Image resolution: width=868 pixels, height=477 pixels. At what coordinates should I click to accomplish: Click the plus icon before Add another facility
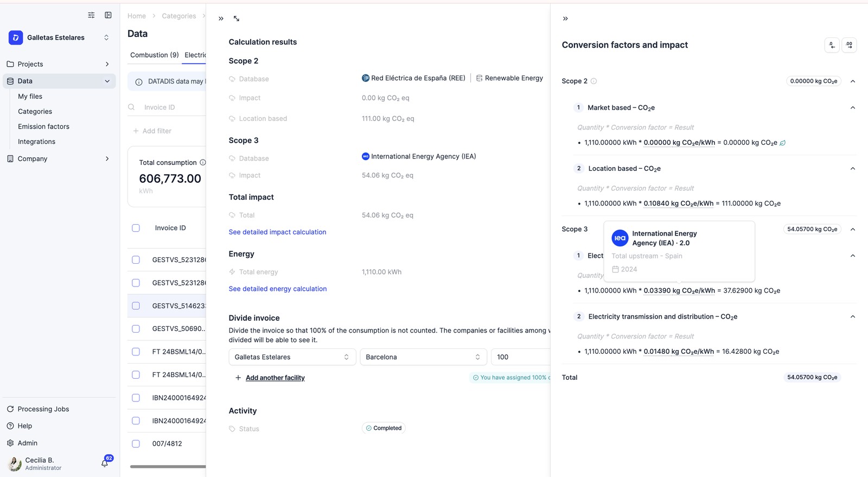238,378
